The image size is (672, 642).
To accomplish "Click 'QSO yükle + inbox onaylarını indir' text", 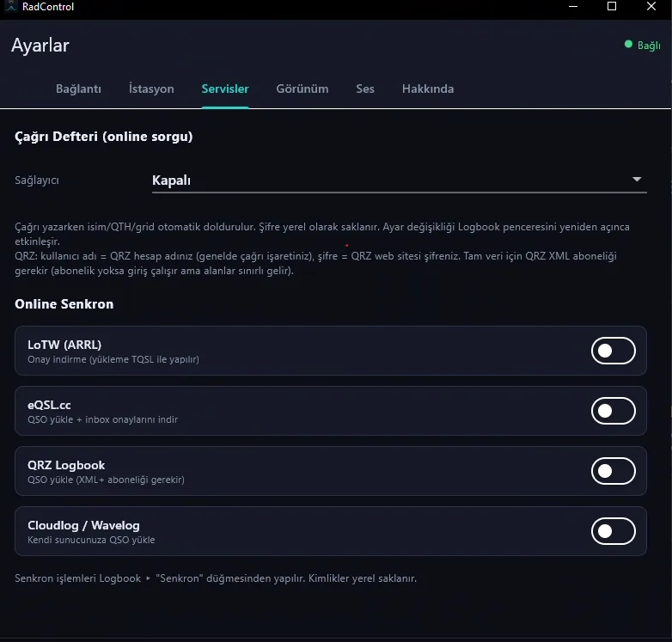I will click(103, 419).
